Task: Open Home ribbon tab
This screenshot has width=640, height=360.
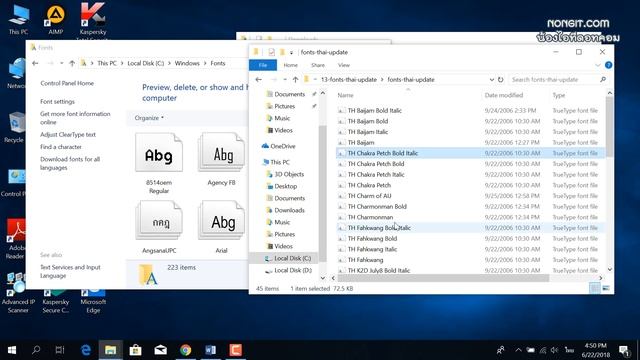Action: point(291,65)
